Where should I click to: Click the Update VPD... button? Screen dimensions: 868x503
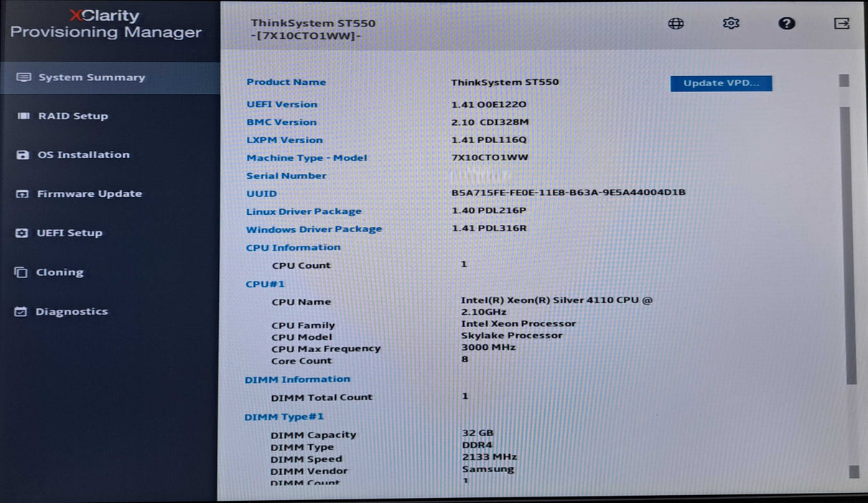(x=721, y=83)
